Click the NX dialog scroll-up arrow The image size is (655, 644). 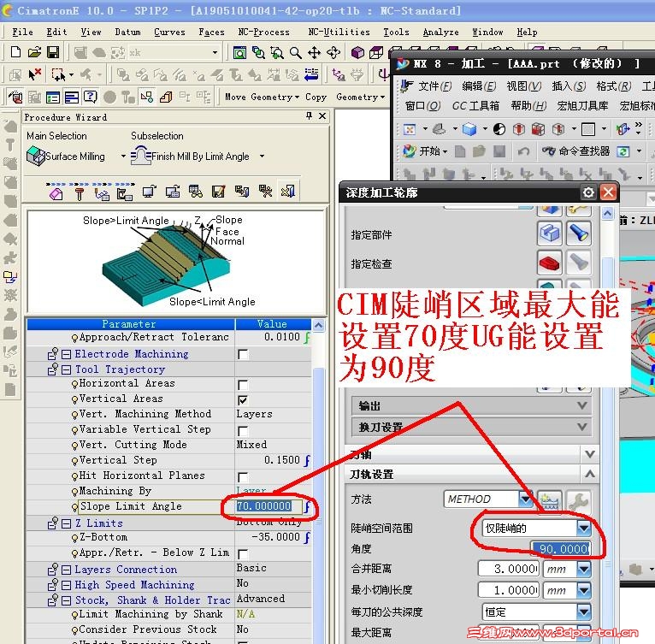pos(607,214)
